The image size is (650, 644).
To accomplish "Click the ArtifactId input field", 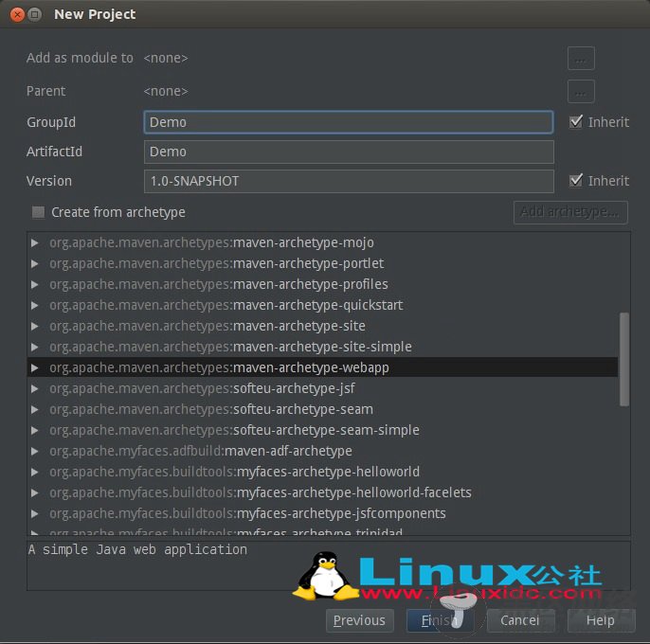I will click(x=349, y=152).
